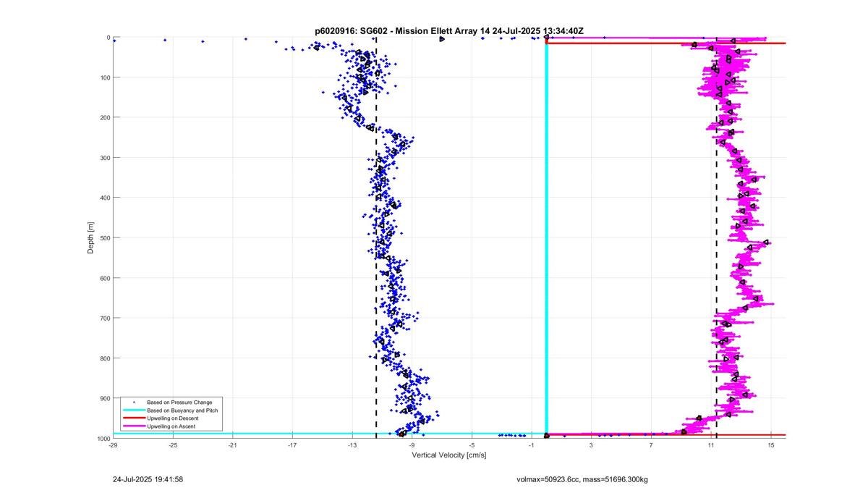Viewport: 868px width, 493px height.
Task: Select legend entry 'Based on Buoyancy and Pitch'
Action: [182, 410]
